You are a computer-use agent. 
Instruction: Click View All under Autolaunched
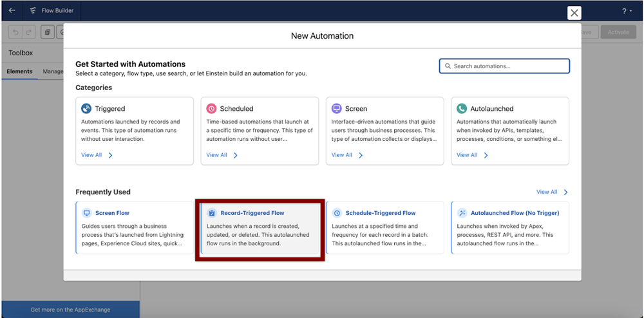(x=467, y=155)
